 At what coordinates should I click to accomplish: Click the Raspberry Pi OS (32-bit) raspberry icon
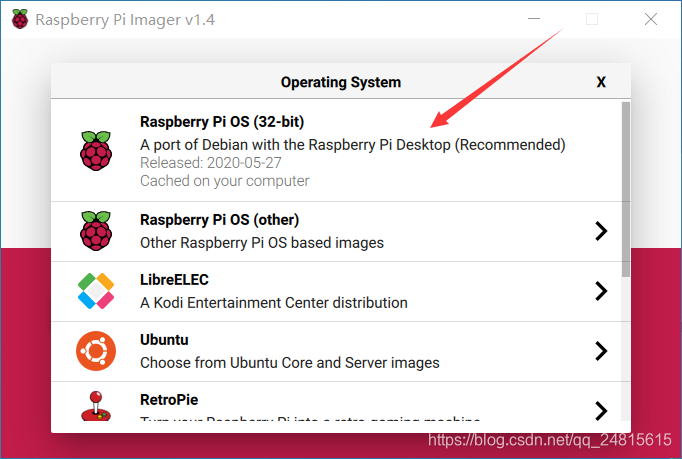pyautogui.click(x=96, y=151)
